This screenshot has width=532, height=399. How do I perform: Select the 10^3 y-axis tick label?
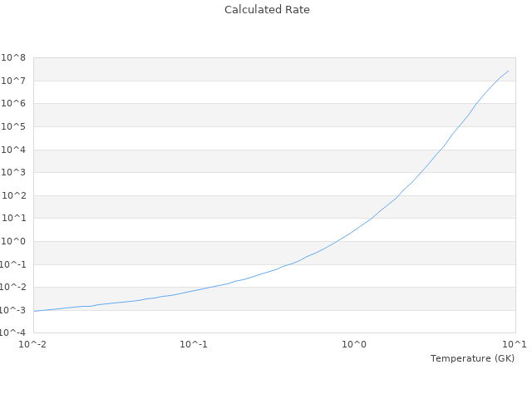click(14, 173)
